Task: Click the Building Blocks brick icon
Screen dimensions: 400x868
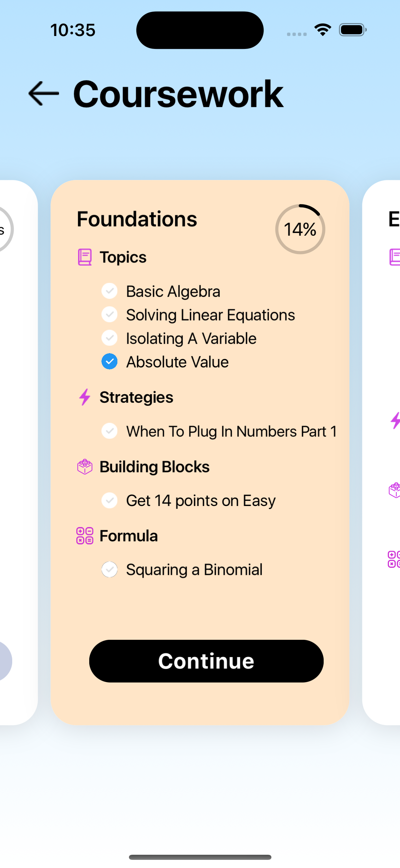Action: click(x=84, y=467)
